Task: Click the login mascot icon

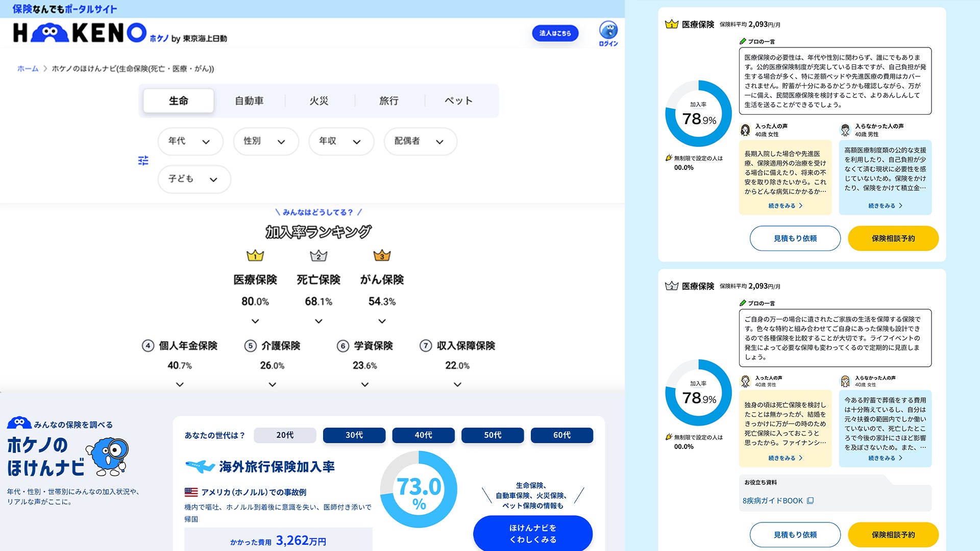Action: point(608,31)
